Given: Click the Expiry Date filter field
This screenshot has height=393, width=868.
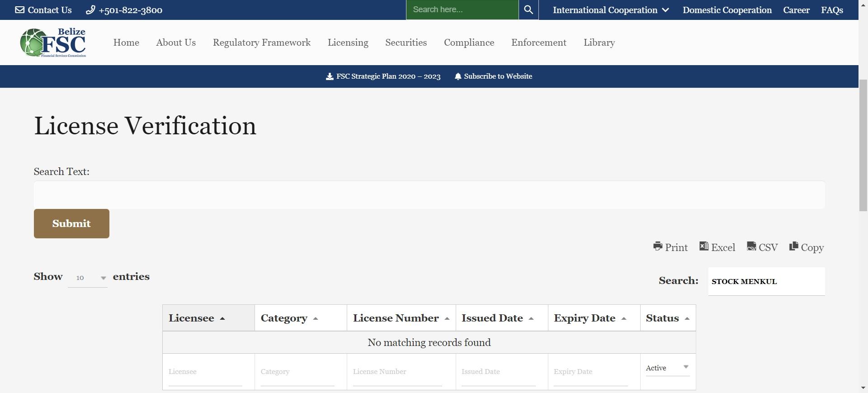Looking at the screenshot, I should (591, 372).
